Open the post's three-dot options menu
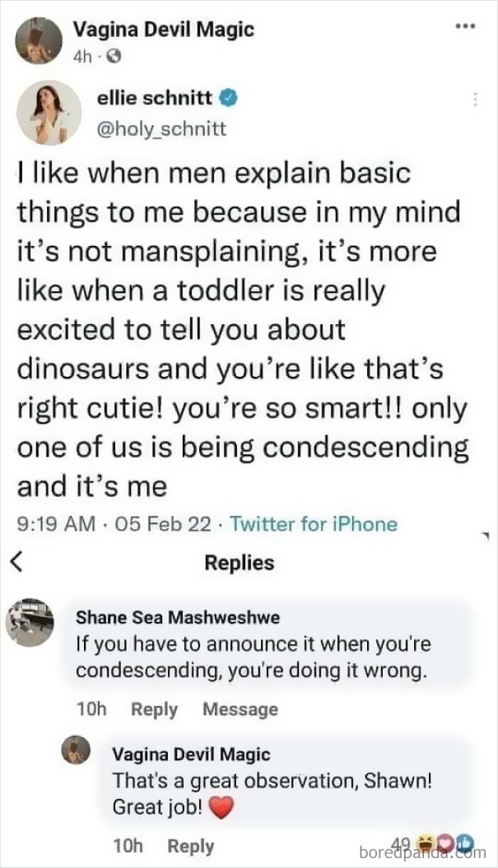Screen dimensions: 498x868 (465, 26)
